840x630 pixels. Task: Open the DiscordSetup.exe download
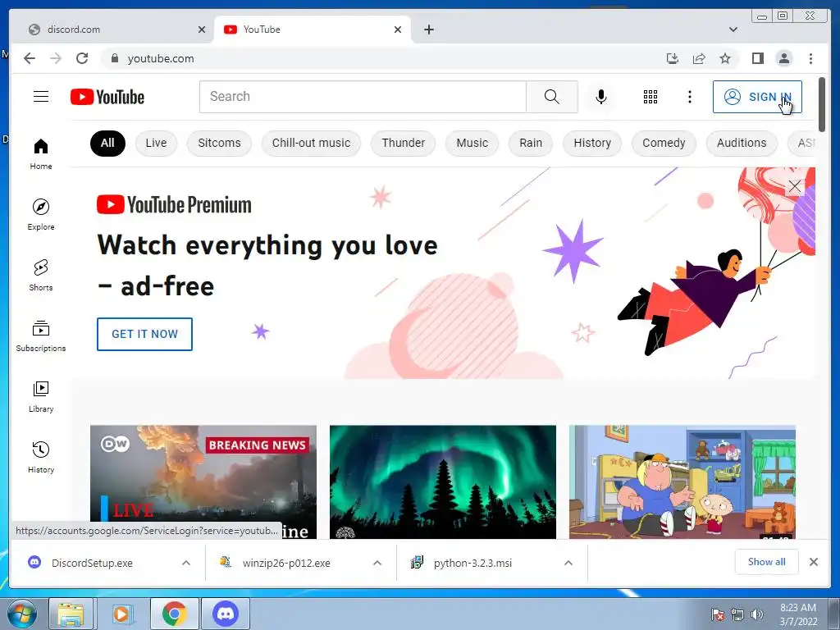pos(91,563)
